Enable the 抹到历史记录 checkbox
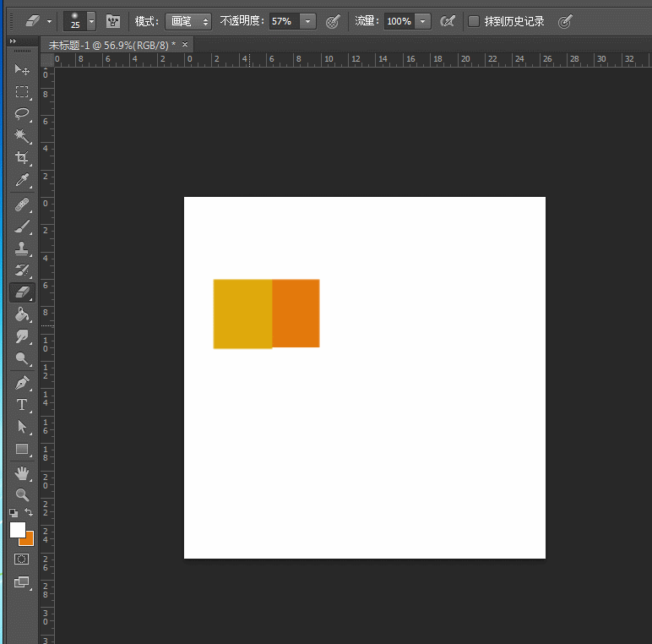652x644 pixels. (474, 21)
